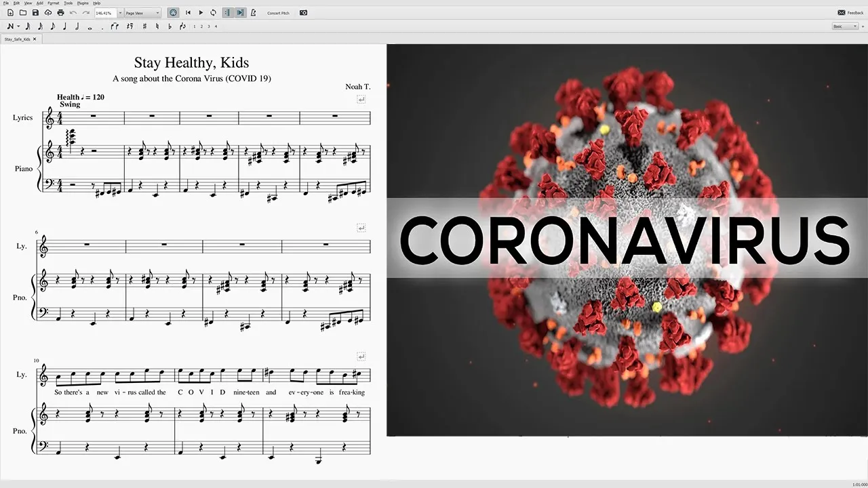The height and width of the screenshot is (488, 868).
Task: Select voice 2
Action: click(201, 26)
